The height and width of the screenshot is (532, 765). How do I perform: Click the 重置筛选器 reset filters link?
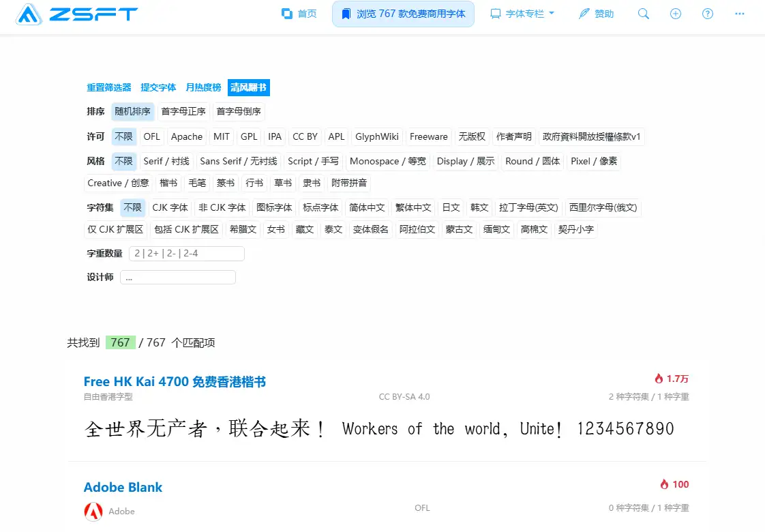tap(108, 87)
